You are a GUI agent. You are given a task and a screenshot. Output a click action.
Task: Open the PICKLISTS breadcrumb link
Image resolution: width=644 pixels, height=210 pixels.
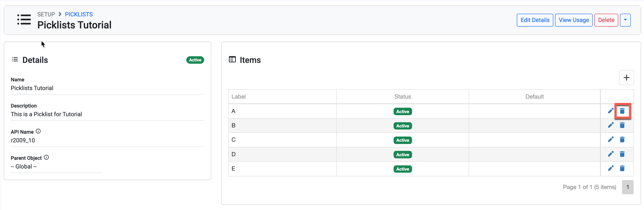click(79, 14)
